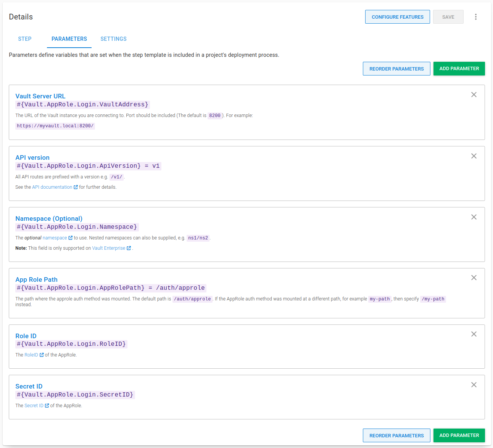Follow the Vault Enterprise link
493x448 pixels.
point(109,248)
